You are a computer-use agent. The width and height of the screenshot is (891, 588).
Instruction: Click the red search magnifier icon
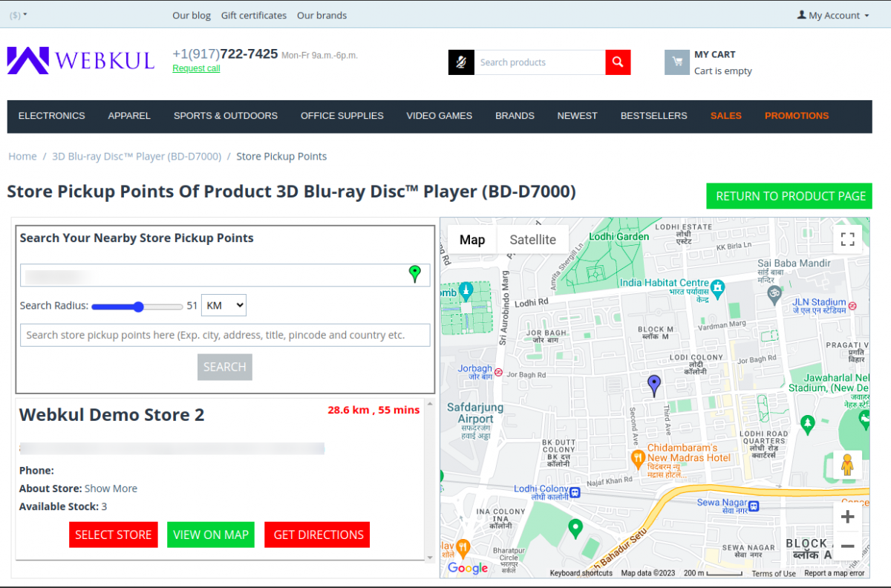tap(617, 62)
